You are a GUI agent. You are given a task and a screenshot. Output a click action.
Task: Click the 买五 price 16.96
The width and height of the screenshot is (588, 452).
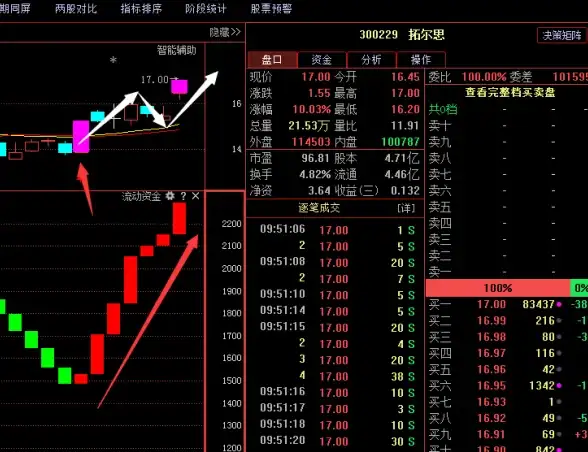(491, 369)
